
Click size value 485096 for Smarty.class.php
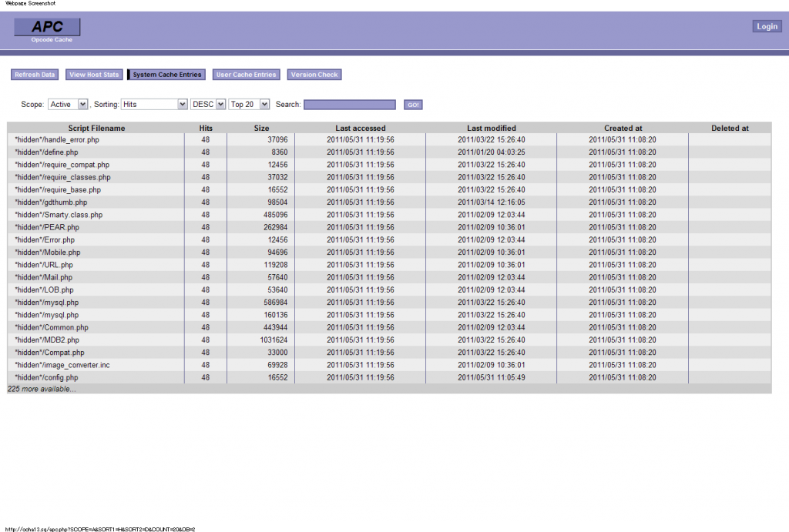pos(276,215)
